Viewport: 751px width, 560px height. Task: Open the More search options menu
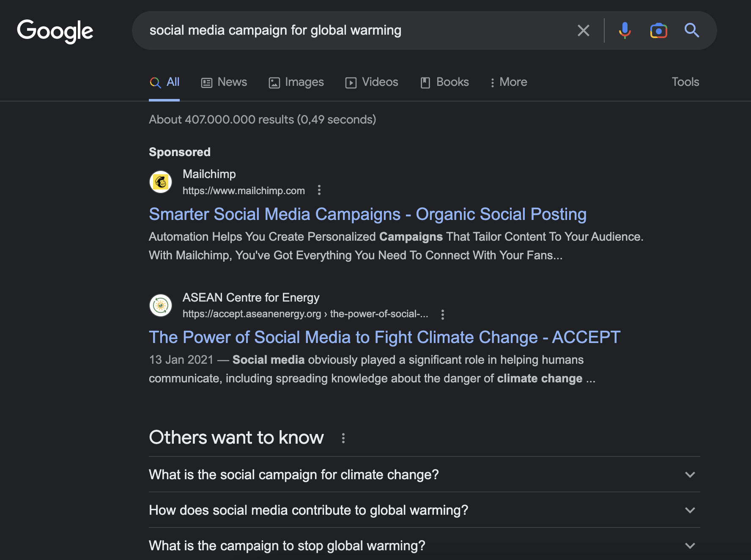509,82
